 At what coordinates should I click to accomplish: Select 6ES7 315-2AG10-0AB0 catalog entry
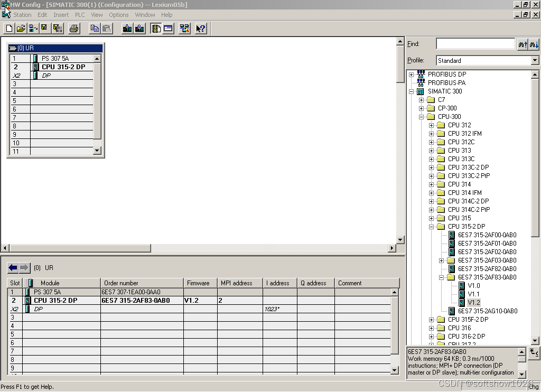pyautogui.click(x=488, y=311)
